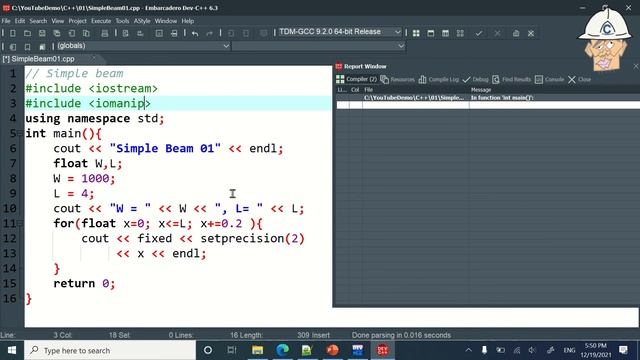Open the empty function dropdown beside globals
This screenshot has height=360, width=640.
[318, 46]
